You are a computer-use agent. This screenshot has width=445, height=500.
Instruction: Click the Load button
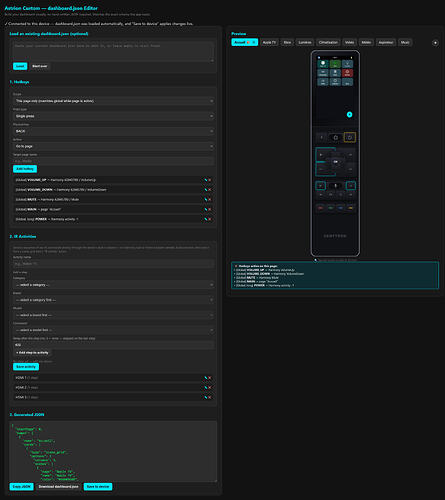coord(20,66)
